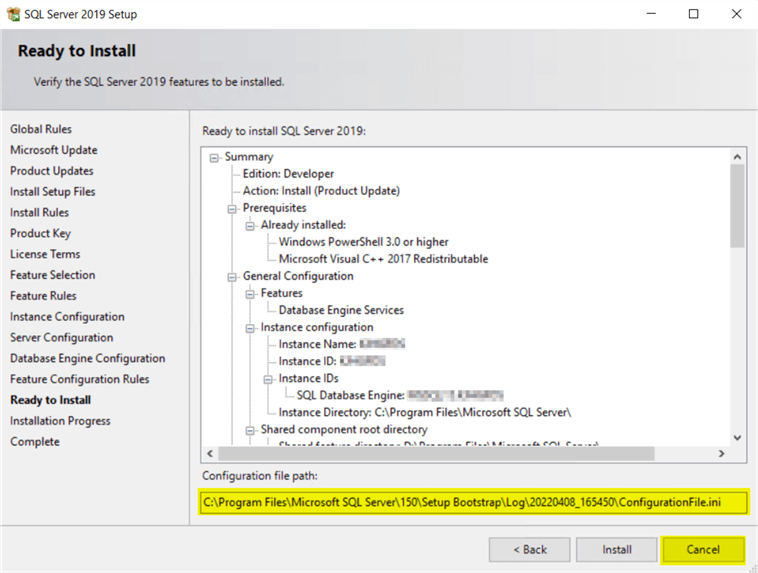Click vertical scrollbar up arrow
758x573 pixels.
pos(737,157)
